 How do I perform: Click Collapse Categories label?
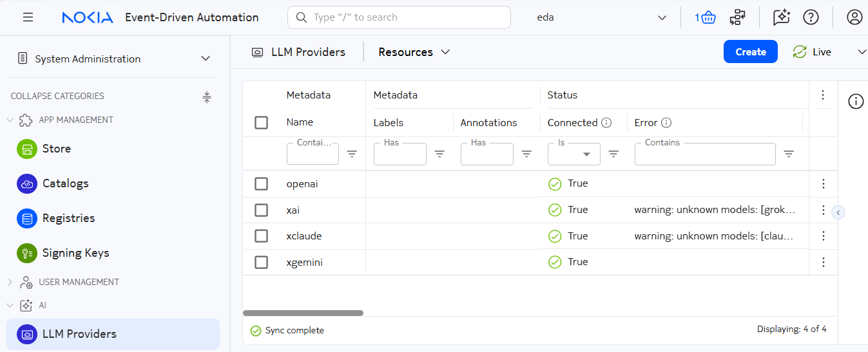pyautogui.click(x=57, y=96)
